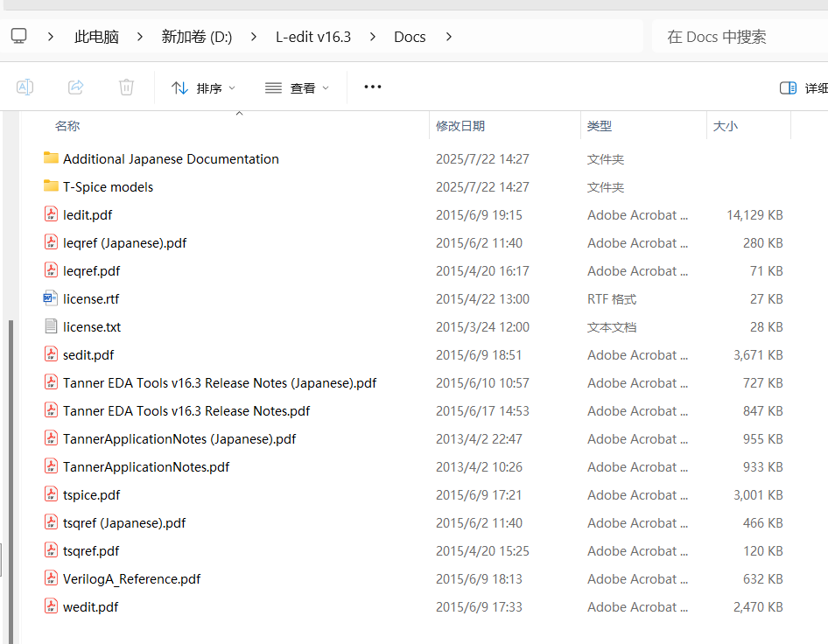
Task: Select T-Spice models folder icon
Action: click(51, 185)
